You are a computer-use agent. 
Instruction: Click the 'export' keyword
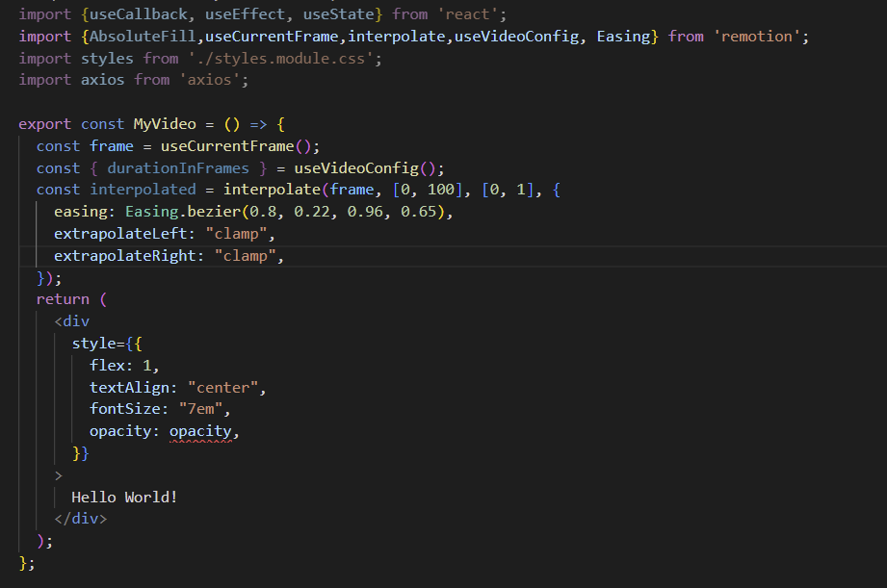(x=45, y=124)
